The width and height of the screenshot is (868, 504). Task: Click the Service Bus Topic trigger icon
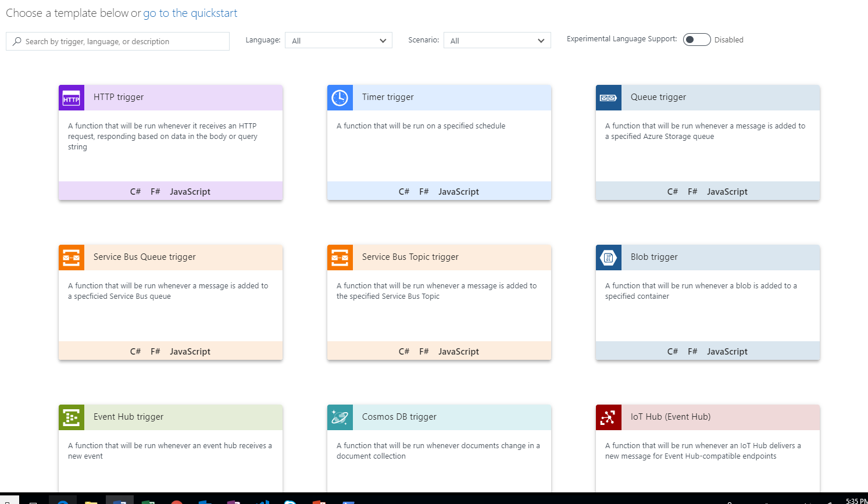tap(340, 258)
